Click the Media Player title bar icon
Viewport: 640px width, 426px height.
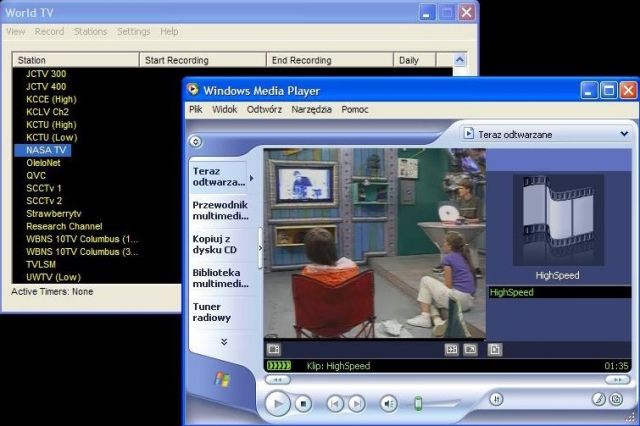[193, 90]
